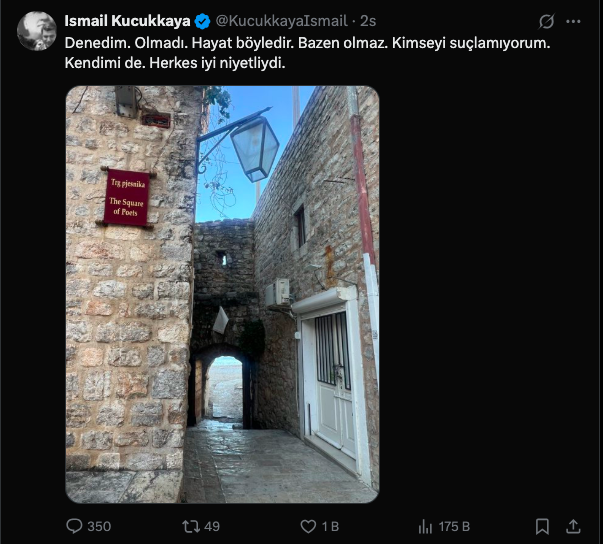Image resolution: width=603 pixels, height=544 pixels.
Task: Open Ismail Kucukkaya's profile avatar
Action: click(37, 31)
